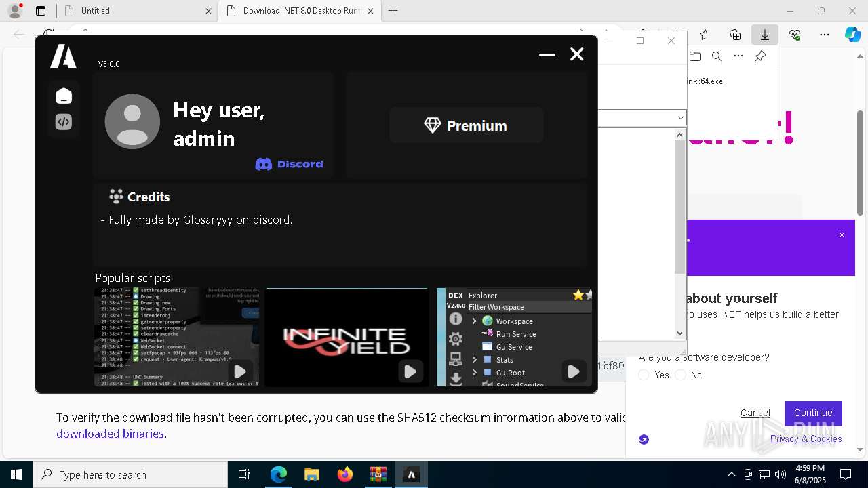
Task: Open Edge Collections icon
Action: coord(735,35)
